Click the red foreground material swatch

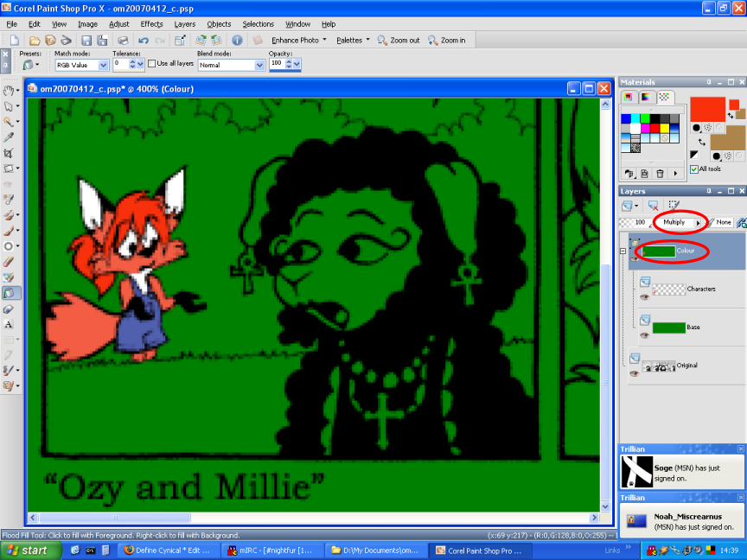pyautogui.click(x=707, y=109)
